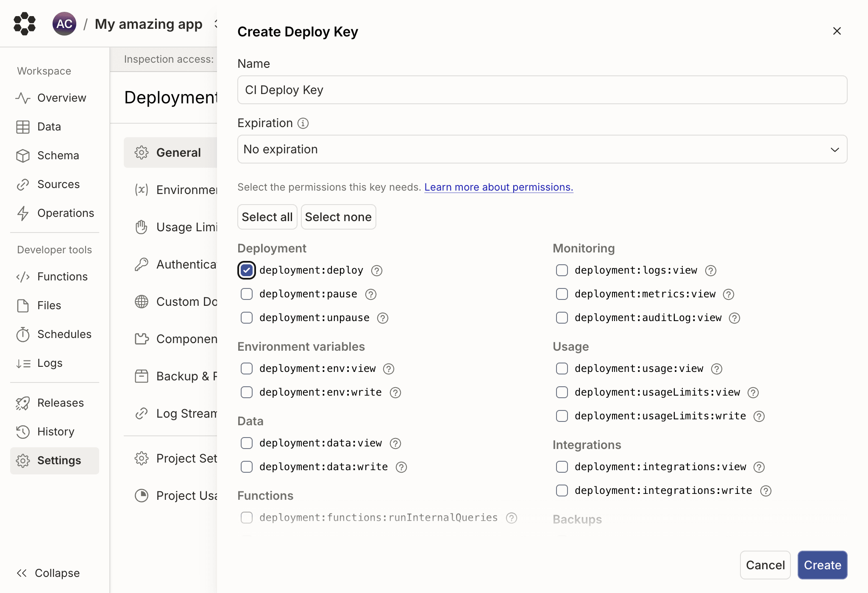Click the Functions code icon

point(23,277)
